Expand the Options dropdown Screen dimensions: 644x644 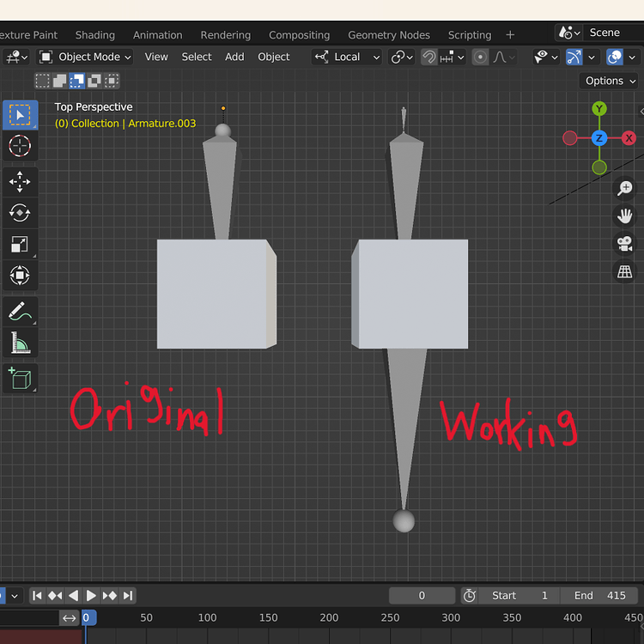pos(611,81)
